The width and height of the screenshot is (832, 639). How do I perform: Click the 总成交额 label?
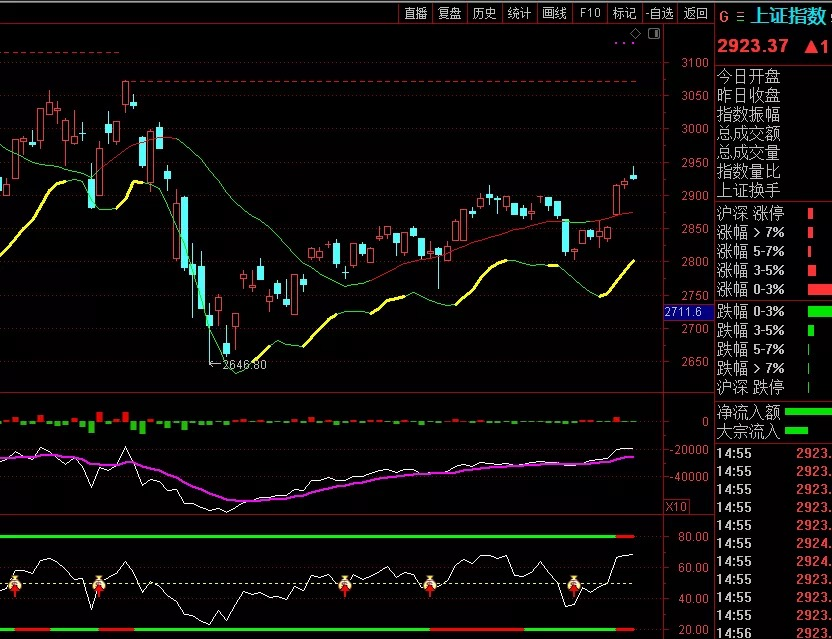tap(748, 134)
